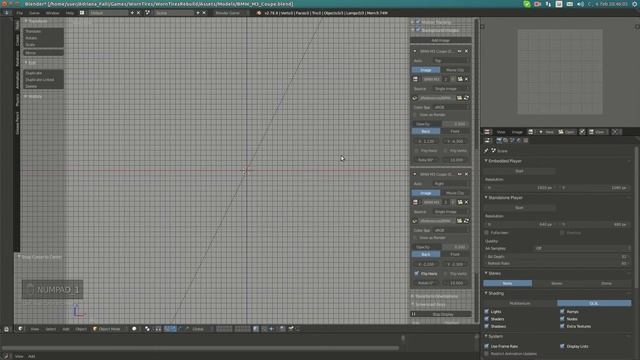Toggle the Motion Tracking checkbox
640x360 pixels.
(x=418, y=22)
